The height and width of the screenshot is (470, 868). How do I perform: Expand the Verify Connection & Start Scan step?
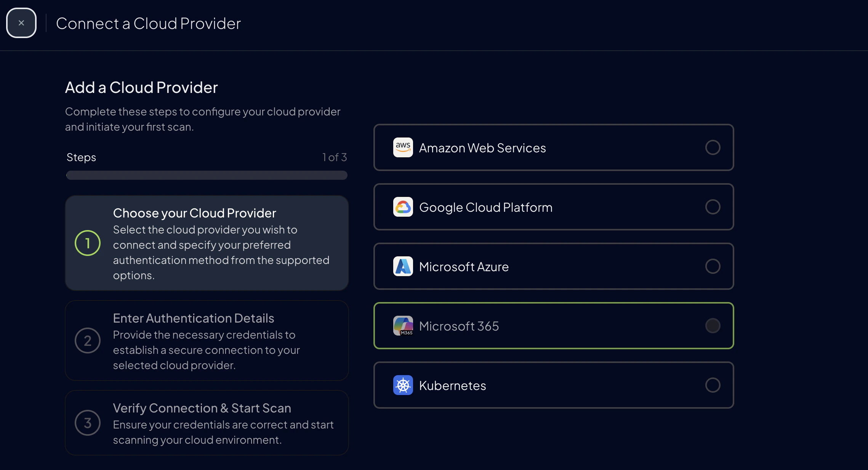coord(207,423)
